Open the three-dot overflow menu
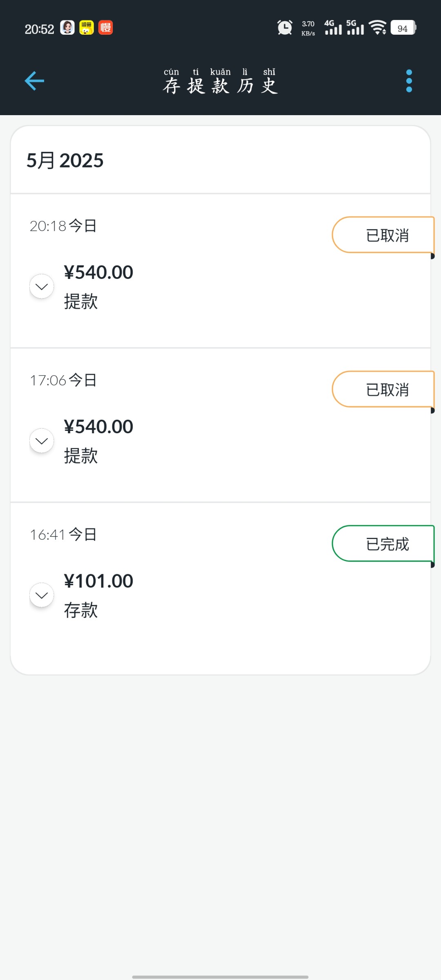This screenshot has height=980, width=441. click(x=409, y=81)
